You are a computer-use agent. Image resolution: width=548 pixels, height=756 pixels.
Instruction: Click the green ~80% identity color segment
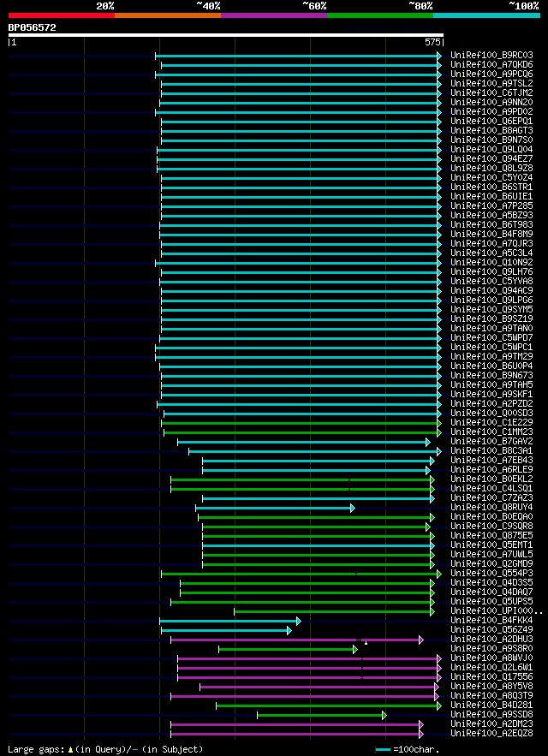(380, 15)
